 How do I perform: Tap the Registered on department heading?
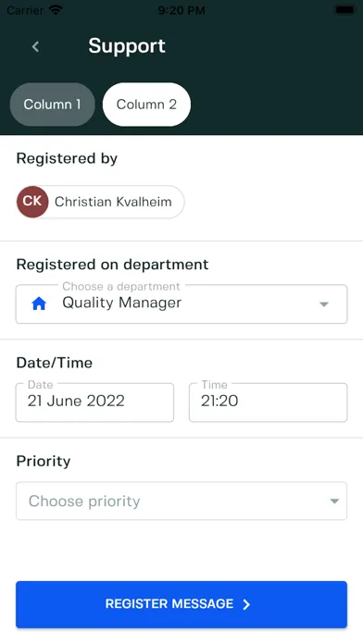coord(112,265)
